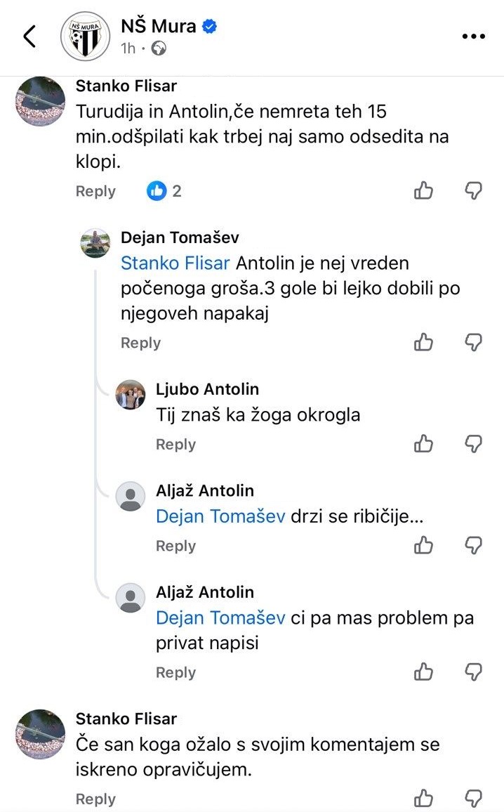Like Aljaž Antolin's 'privat napisi' reply
Screen dimensions: 504x812
tap(423, 672)
